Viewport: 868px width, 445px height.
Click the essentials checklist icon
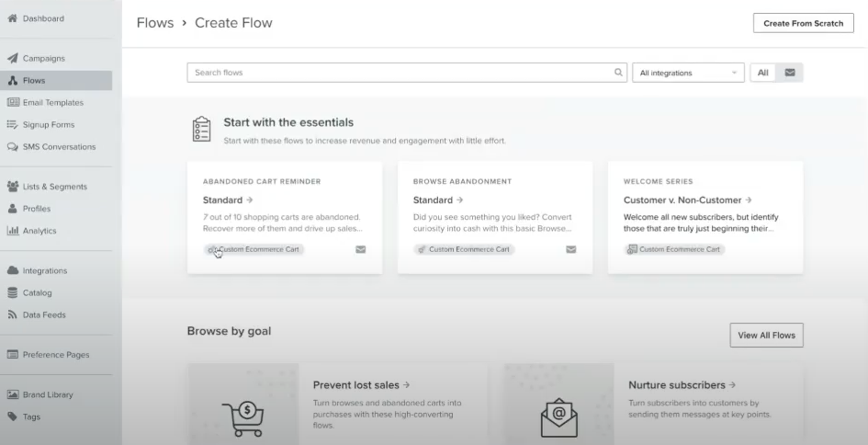[201, 131]
